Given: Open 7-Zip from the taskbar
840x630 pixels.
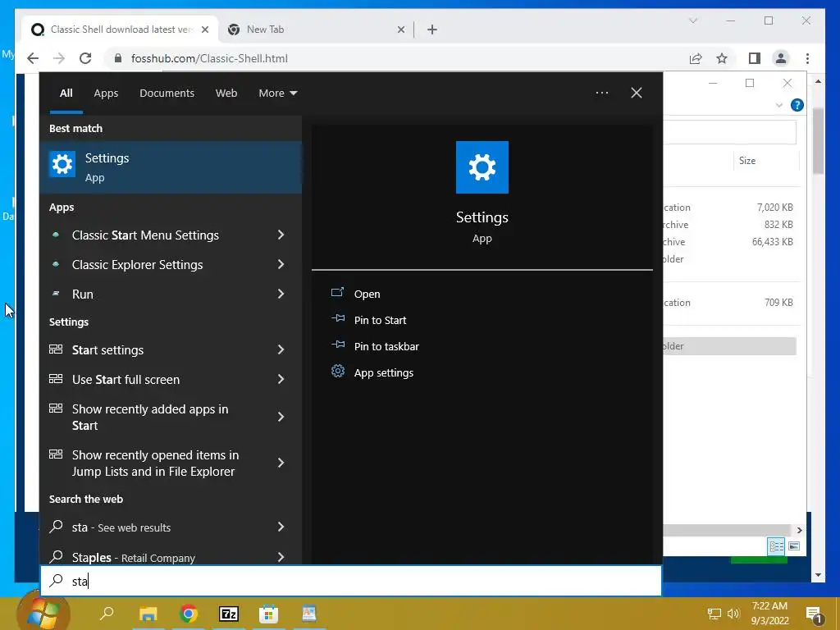Looking at the screenshot, I should (x=228, y=614).
